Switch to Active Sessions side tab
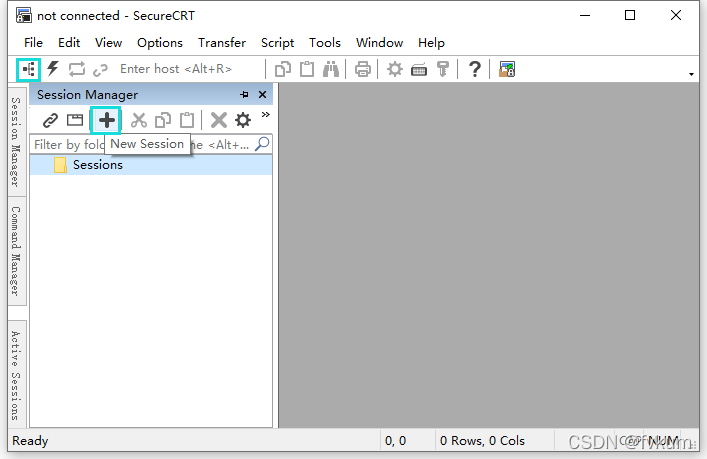707x459 pixels. 16,375
